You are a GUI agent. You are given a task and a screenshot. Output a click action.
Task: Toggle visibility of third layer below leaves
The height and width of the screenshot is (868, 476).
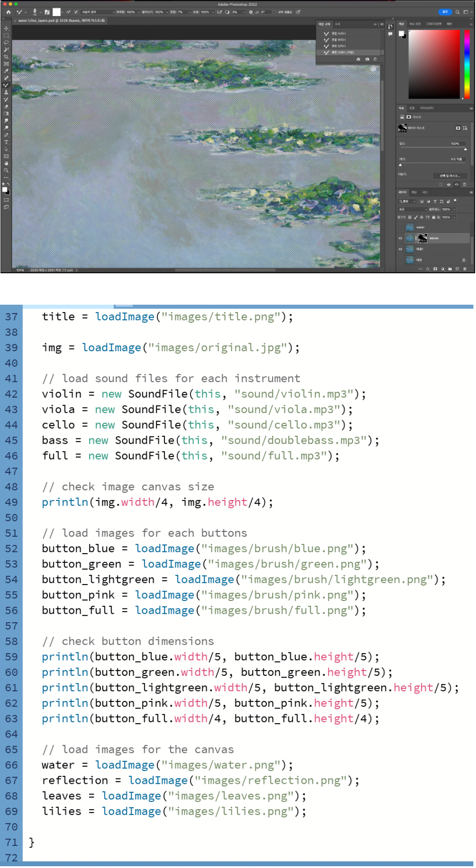pyautogui.click(x=400, y=249)
